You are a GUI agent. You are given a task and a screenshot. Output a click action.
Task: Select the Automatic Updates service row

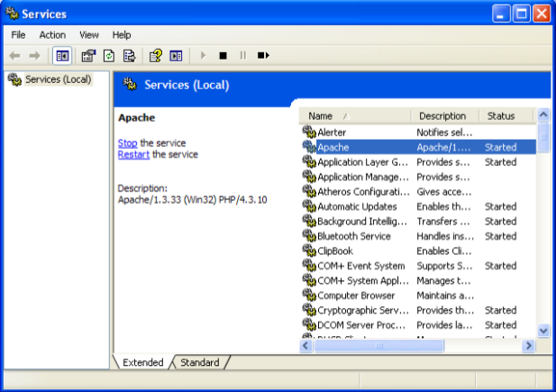(x=357, y=206)
